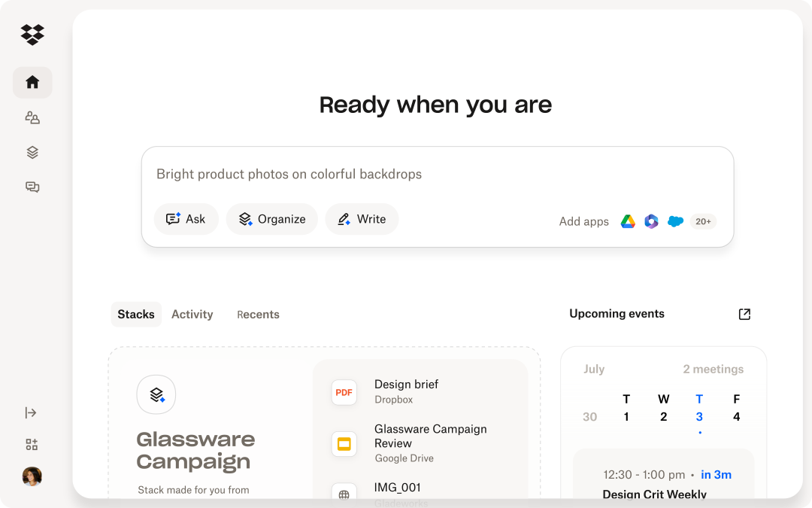Open the shared people icon in sidebar
The height and width of the screenshot is (508, 812).
point(32,117)
